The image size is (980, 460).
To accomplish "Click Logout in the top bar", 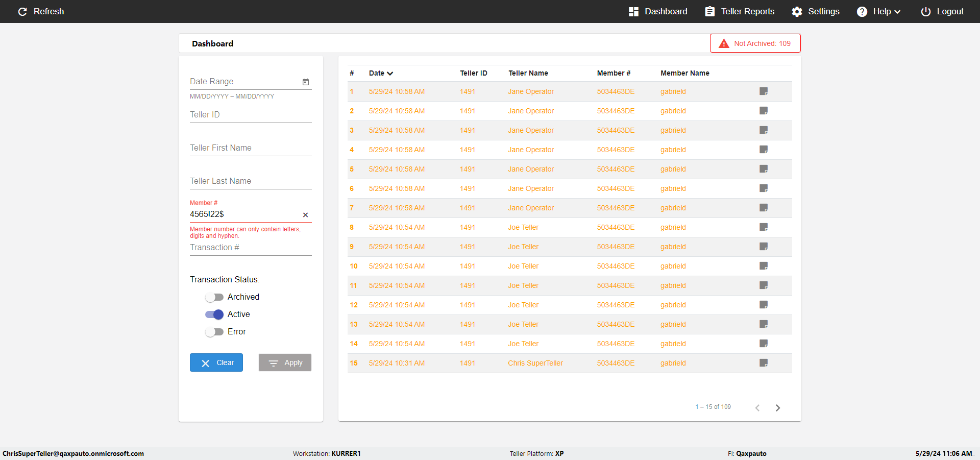I will pos(942,11).
